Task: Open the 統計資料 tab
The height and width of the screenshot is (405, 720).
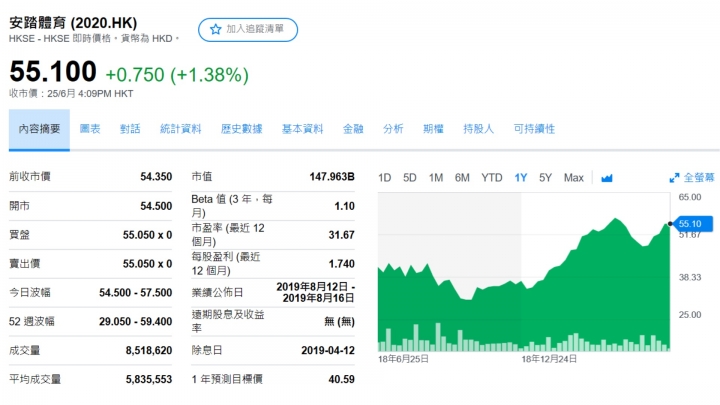Action: [x=180, y=129]
